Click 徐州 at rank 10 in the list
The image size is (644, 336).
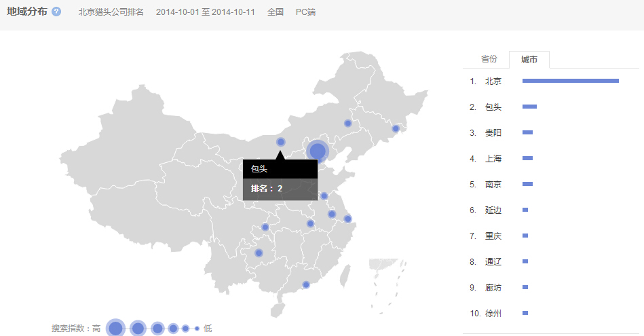(x=493, y=314)
